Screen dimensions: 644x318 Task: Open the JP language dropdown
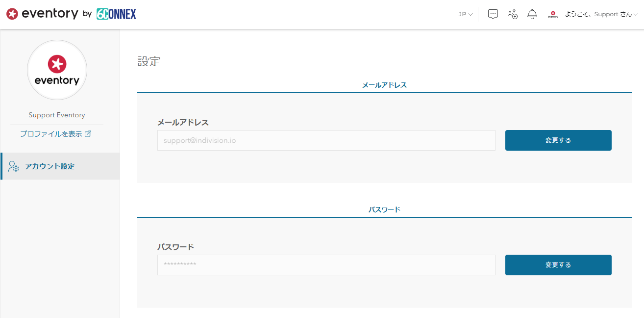pyautogui.click(x=466, y=14)
